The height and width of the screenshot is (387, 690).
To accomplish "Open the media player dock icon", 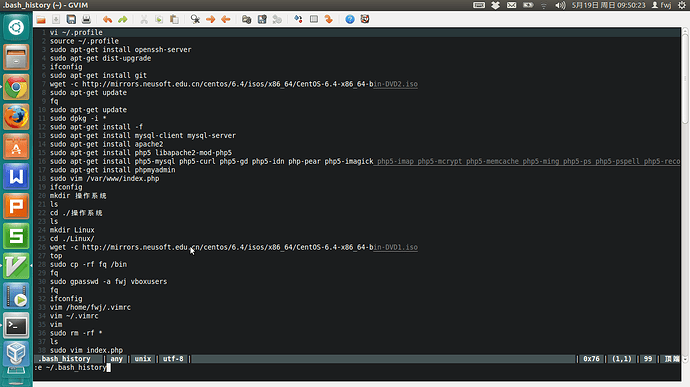I will tap(16, 296).
